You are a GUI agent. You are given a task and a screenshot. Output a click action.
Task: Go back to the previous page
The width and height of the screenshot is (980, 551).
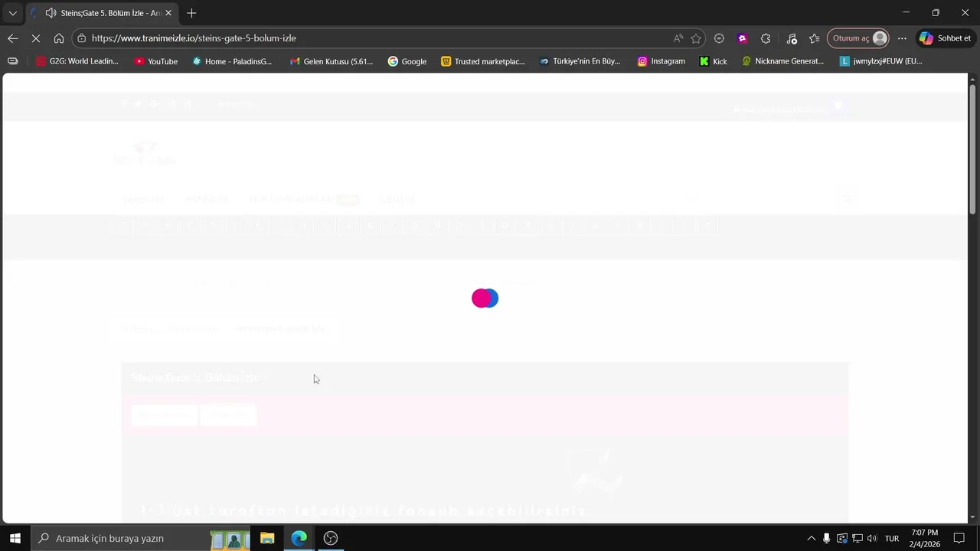13,38
